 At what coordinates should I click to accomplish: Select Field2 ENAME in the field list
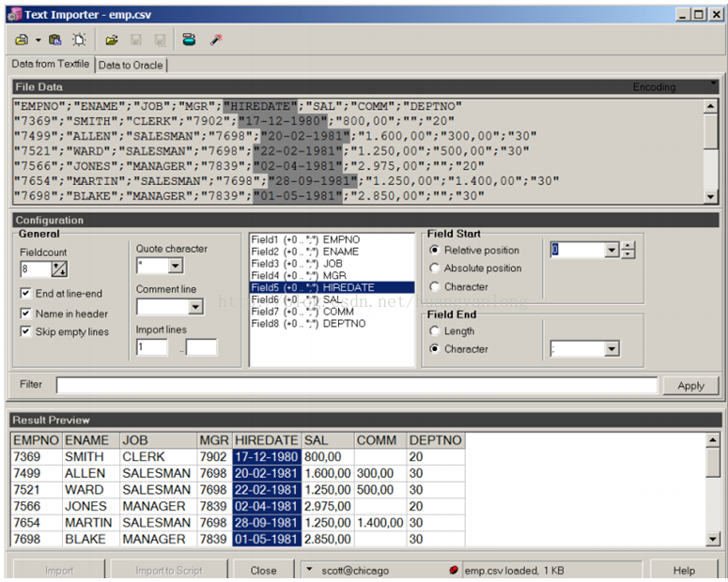[332, 252]
